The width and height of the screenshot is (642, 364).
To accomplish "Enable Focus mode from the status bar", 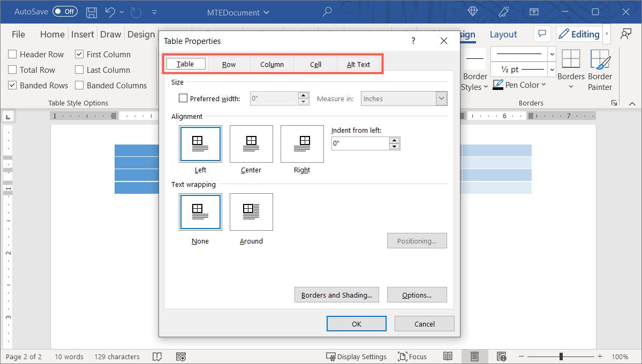I will (413, 357).
